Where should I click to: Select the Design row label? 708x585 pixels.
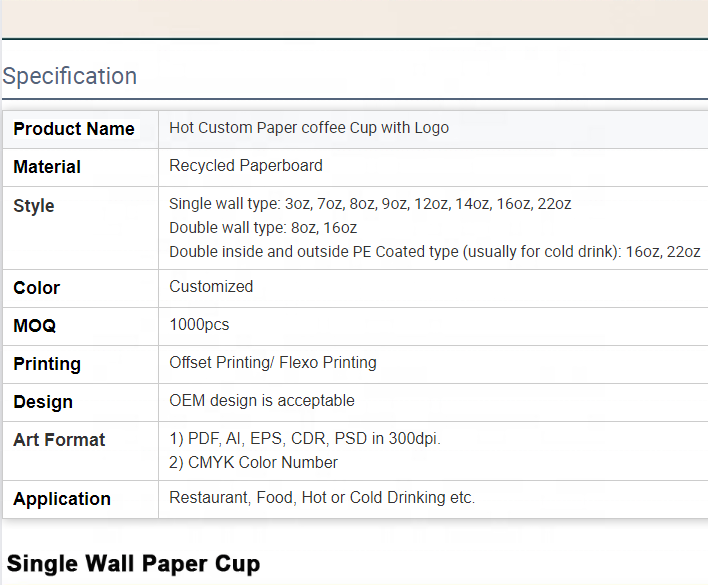click(43, 402)
